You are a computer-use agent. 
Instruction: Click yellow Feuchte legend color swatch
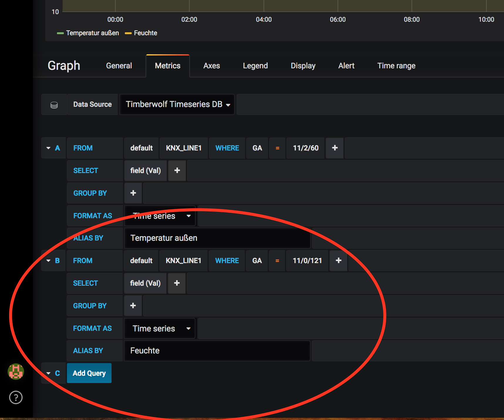coord(128,33)
